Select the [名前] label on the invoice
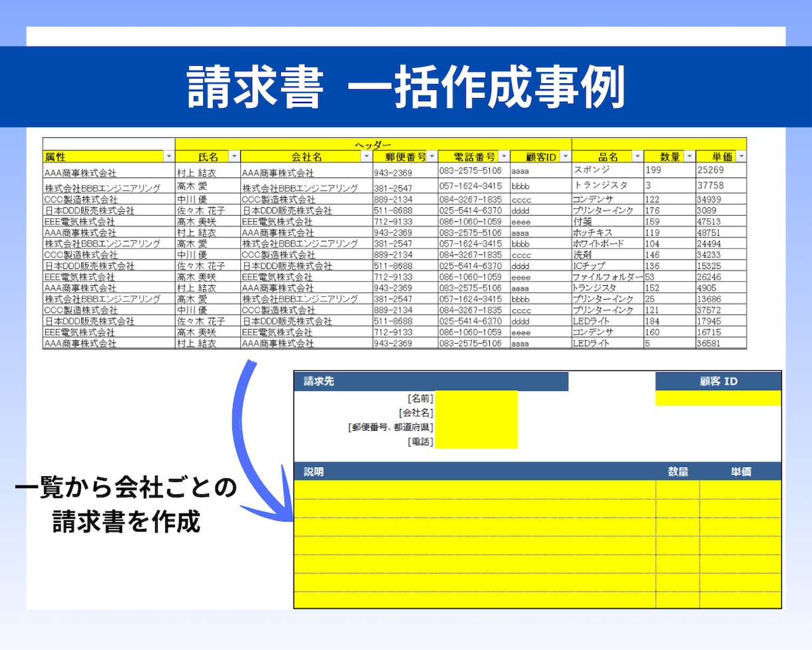The image size is (812, 650). [420, 398]
